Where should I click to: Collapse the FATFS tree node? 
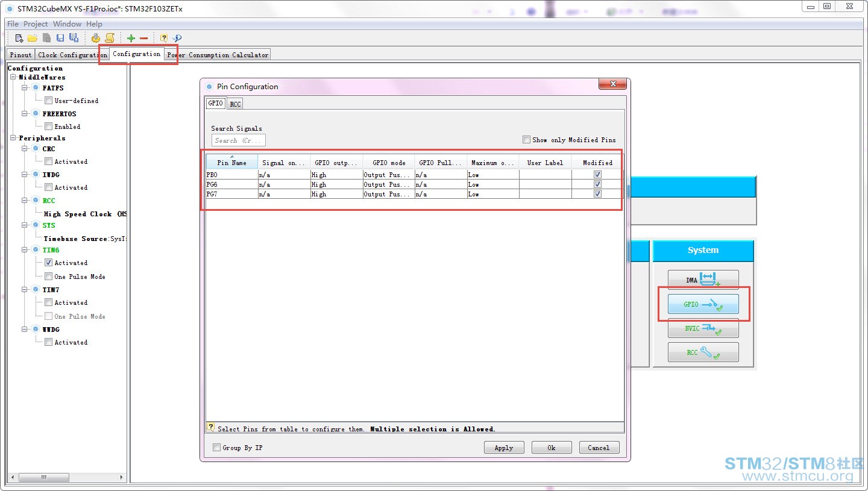(25, 88)
